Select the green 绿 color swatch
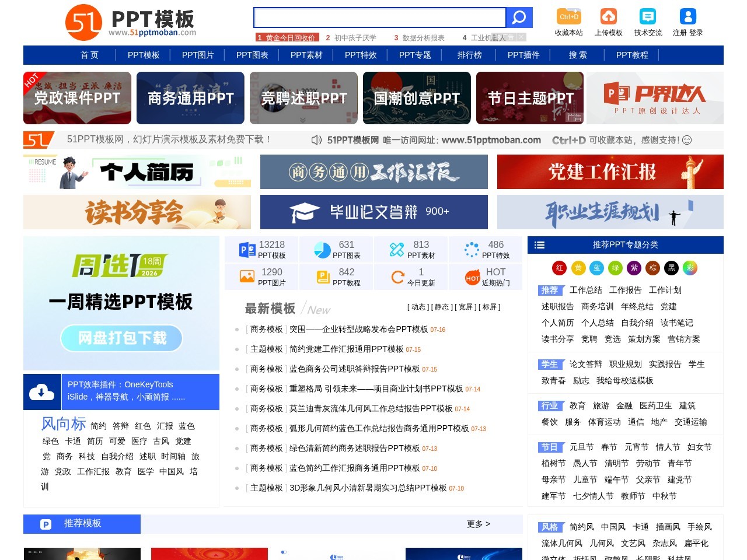 coord(615,268)
